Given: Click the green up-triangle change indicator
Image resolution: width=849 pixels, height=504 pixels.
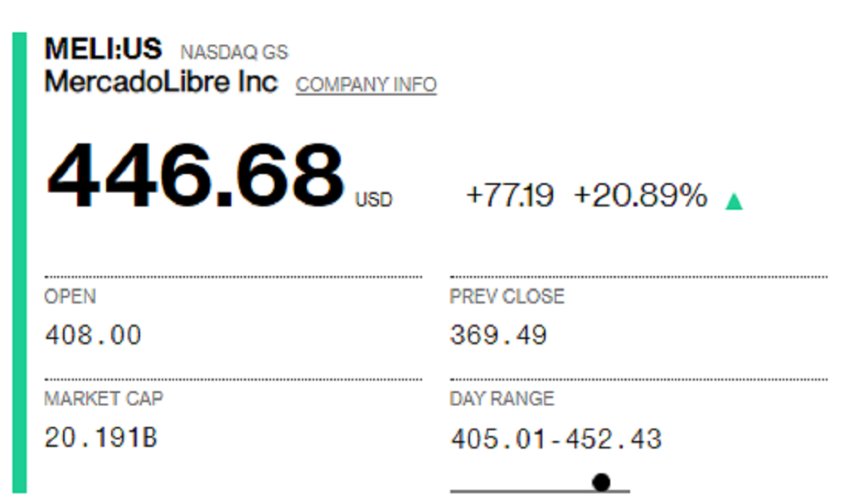Looking at the screenshot, I should 735,201.
